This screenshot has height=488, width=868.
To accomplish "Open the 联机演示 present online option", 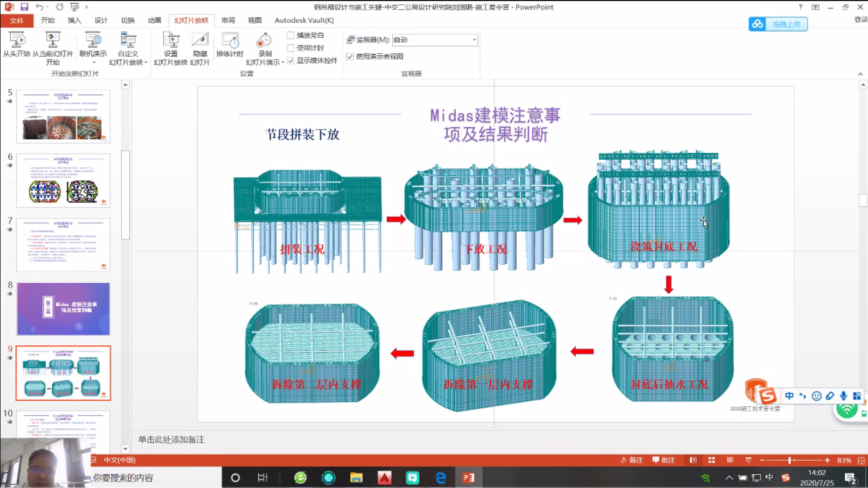I will (x=93, y=45).
